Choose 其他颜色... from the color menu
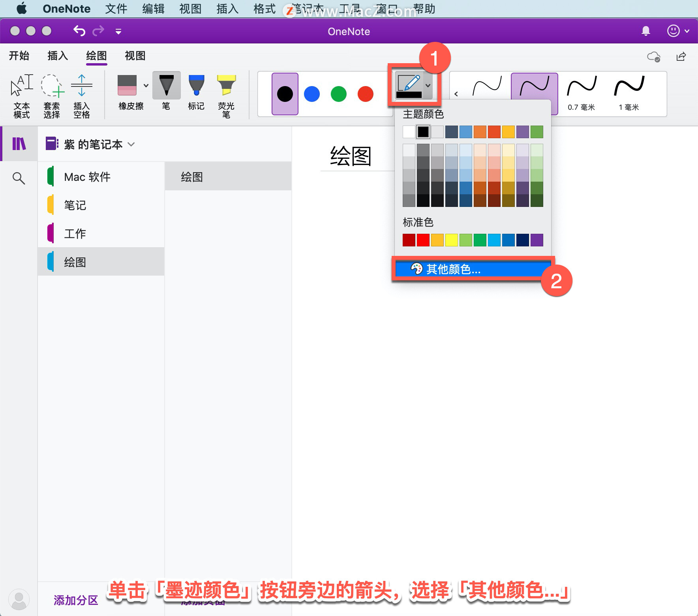The image size is (698, 616). pos(473,269)
